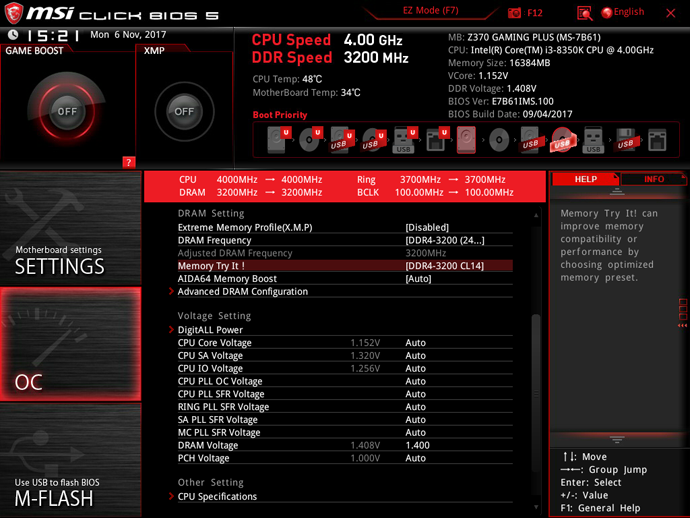Click the CPU Temp 48°C reading
The image size is (690, 518).
pyautogui.click(x=287, y=79)
